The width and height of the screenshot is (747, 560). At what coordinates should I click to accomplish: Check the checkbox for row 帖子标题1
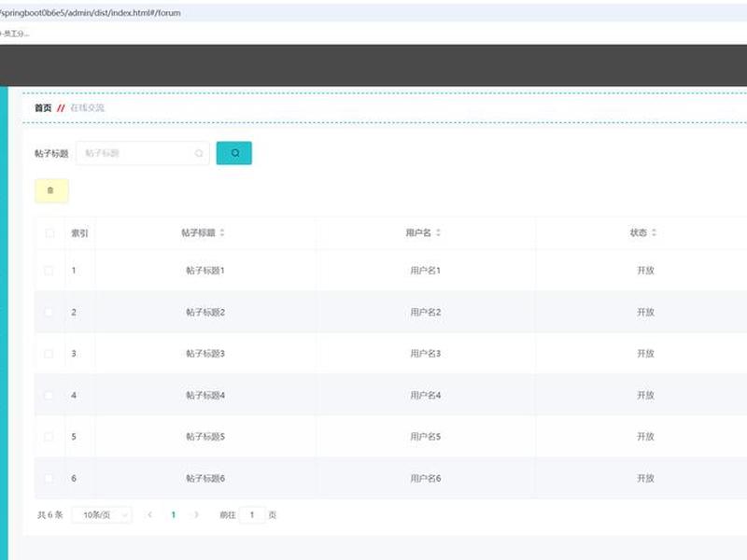coord(49,271)
